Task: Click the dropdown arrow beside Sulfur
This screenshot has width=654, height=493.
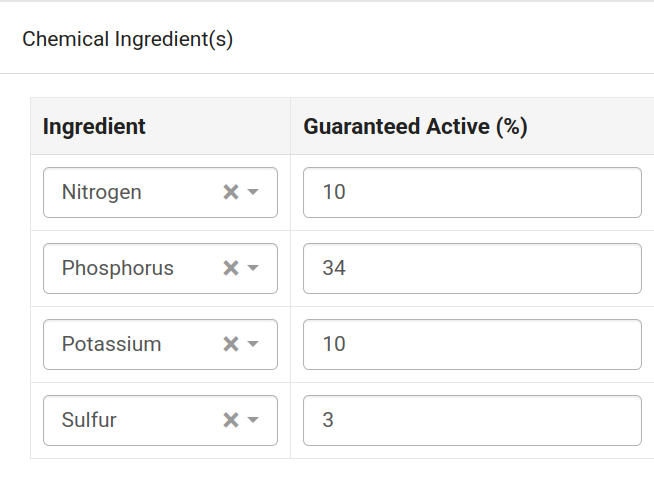Action: [x=253, y=420]
